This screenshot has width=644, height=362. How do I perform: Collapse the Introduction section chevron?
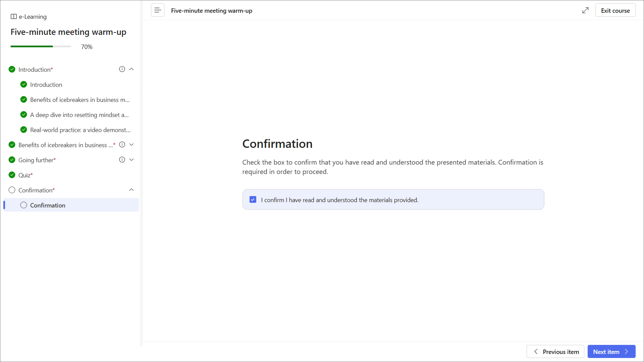pos(131,69)
